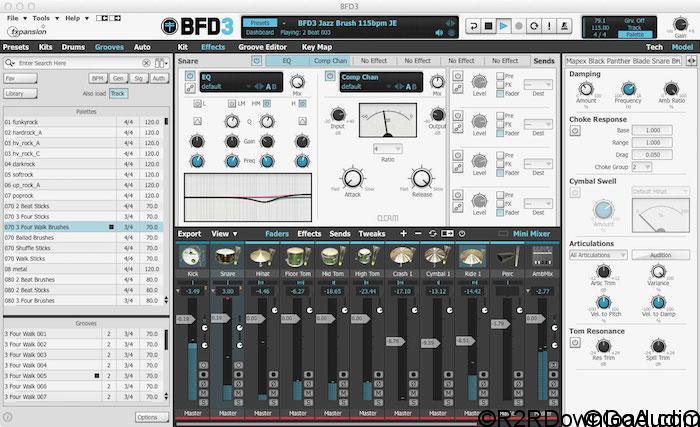Enable Pre checkbox on first send
Viewport: 700px width, 427px height.
(500, 76)
